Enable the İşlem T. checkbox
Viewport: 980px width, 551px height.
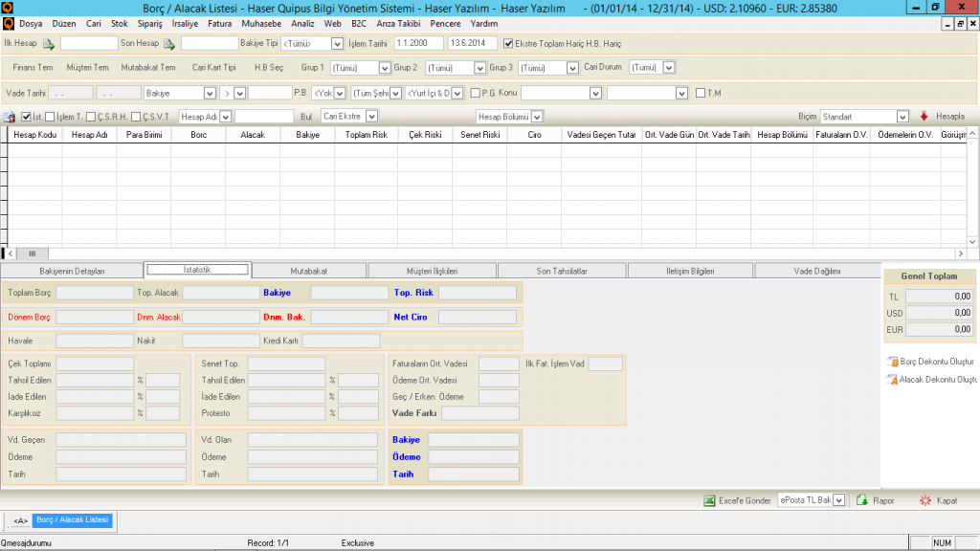tap(50, 117)
